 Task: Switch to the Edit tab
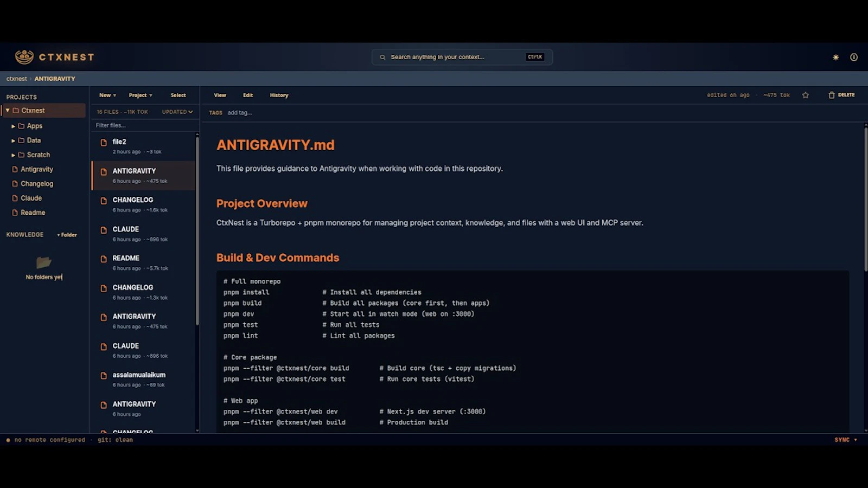(x=248, y=95)
